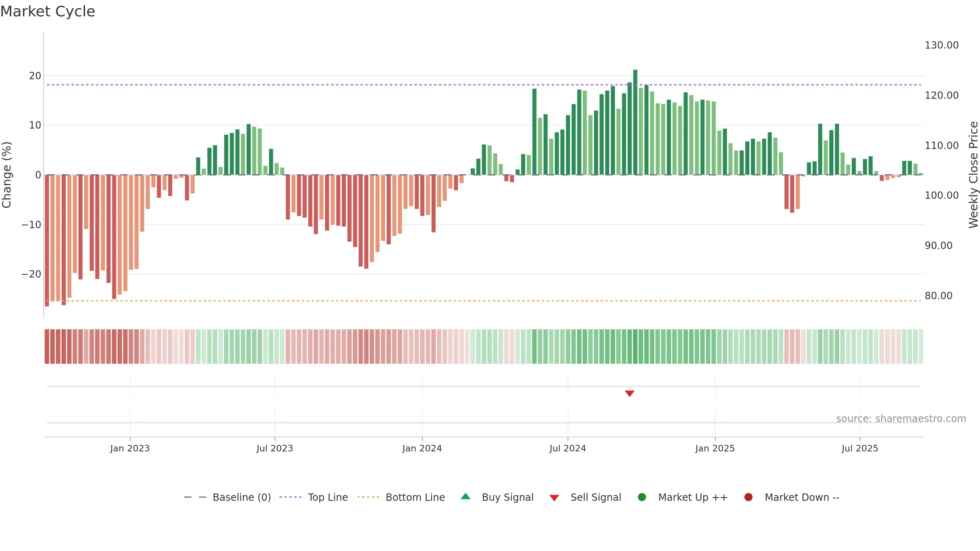Screen dimensions: 980x551
Task: Click the green Market Up circle icon
Action: (x=642, y=497)
